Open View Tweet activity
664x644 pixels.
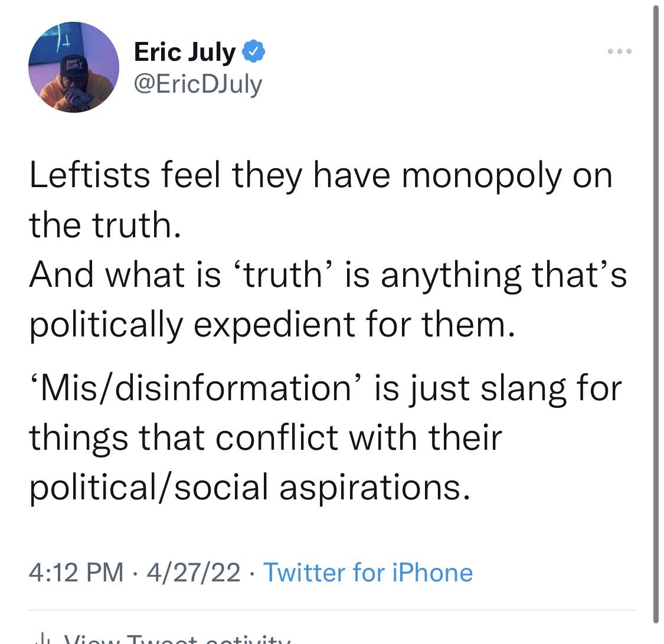point(177,639)
